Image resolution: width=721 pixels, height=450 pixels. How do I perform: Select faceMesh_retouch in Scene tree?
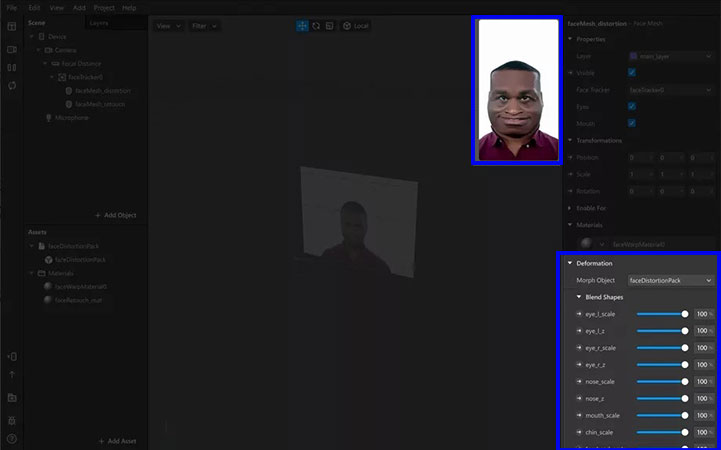tap(100, 104)
